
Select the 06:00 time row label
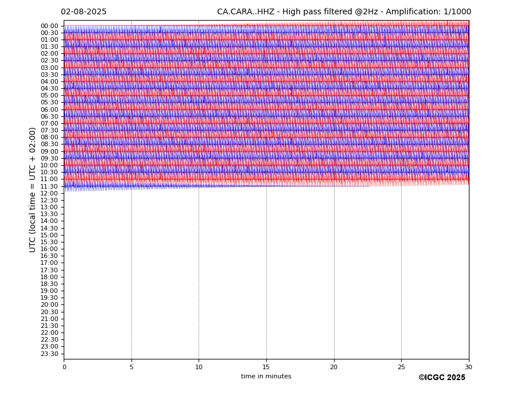click(x=49, y=109)
